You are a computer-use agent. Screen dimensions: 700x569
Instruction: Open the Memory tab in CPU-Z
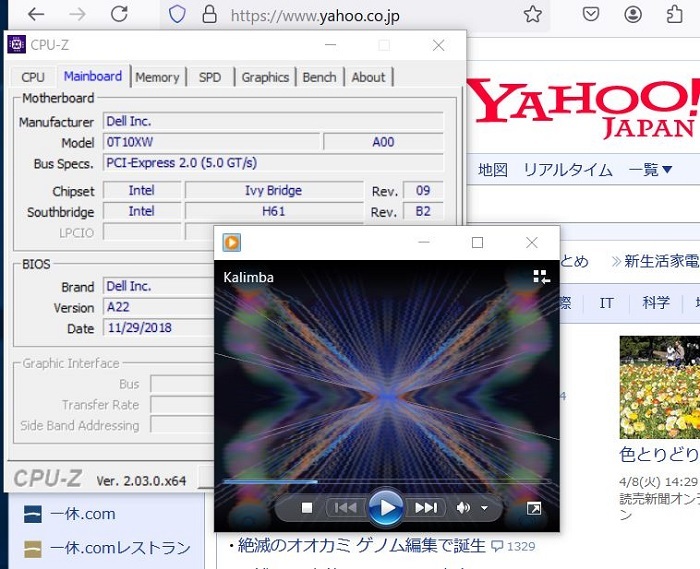click(157, 77)
